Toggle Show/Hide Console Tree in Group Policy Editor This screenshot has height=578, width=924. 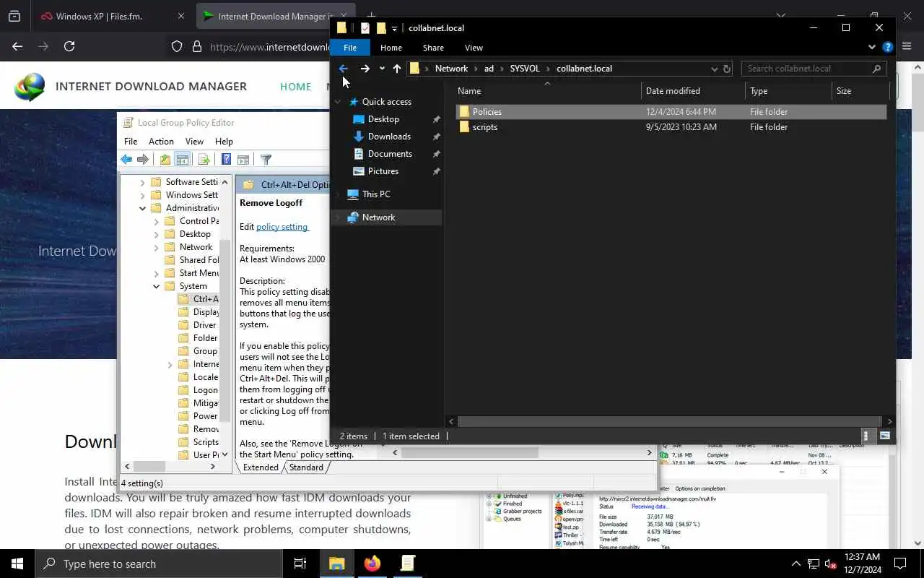click(183, 160)
